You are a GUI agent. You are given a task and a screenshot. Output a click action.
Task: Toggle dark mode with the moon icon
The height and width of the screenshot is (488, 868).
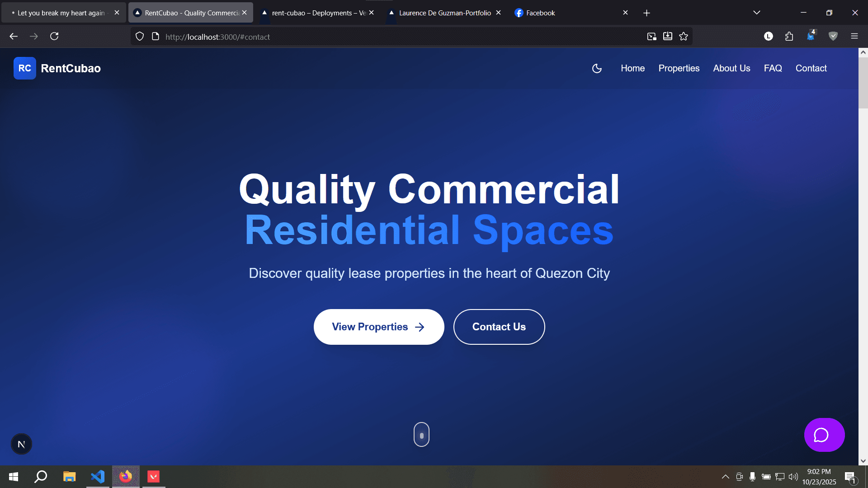coord(597,68)
